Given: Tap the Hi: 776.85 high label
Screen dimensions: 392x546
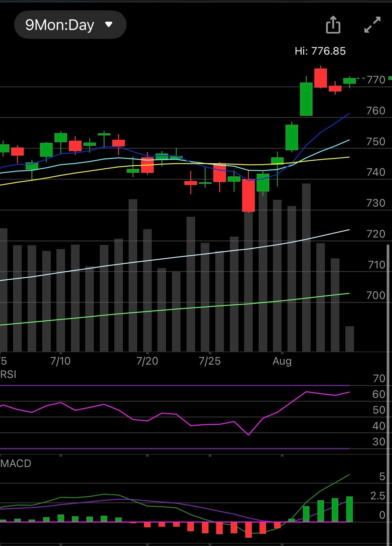Looking at the screenshot, I should click(x=320, y=51).
